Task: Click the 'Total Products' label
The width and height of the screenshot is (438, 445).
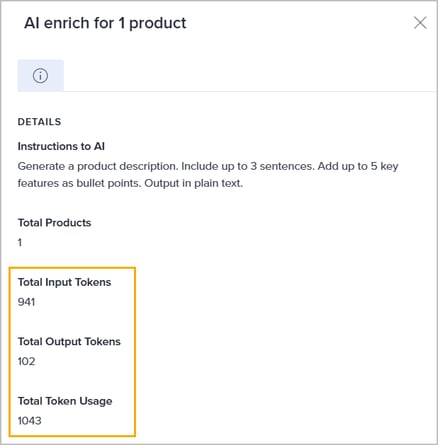Action: tap(54, 223)
